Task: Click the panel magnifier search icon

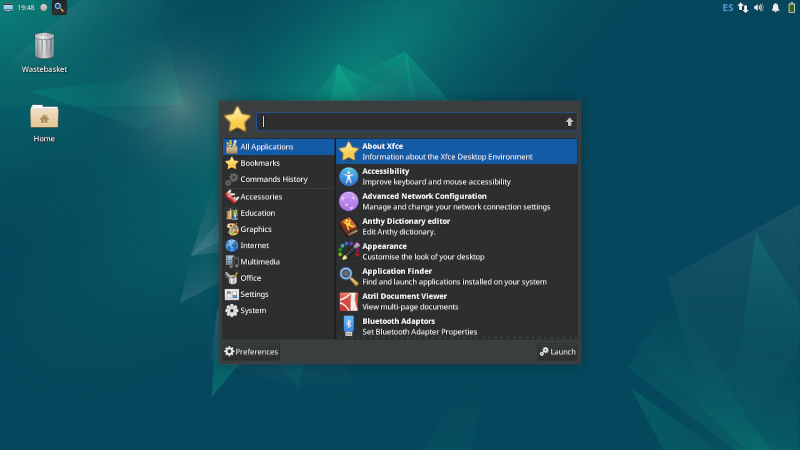Action: point(59,7)
